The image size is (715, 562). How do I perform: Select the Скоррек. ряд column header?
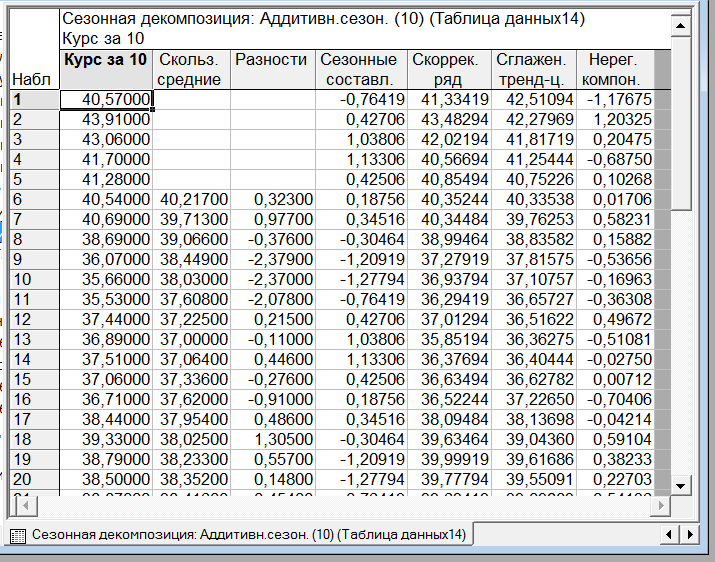coord(449,69)
